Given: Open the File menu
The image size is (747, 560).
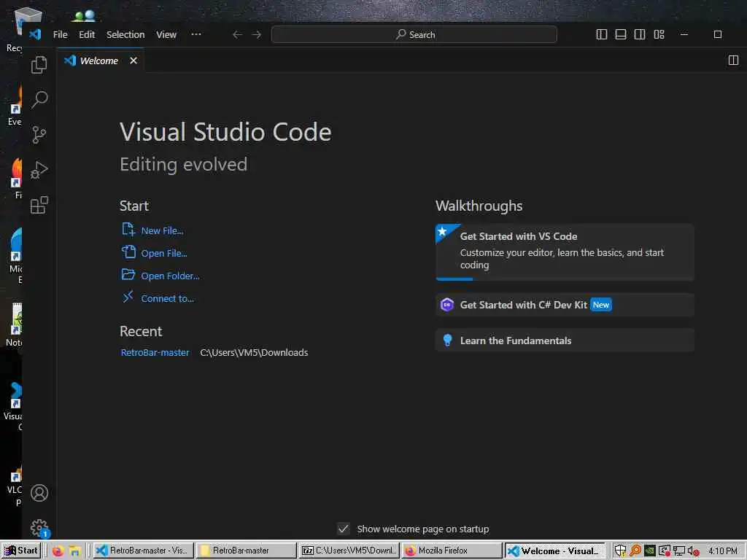Looking at the screenshot, I should 60,34.
